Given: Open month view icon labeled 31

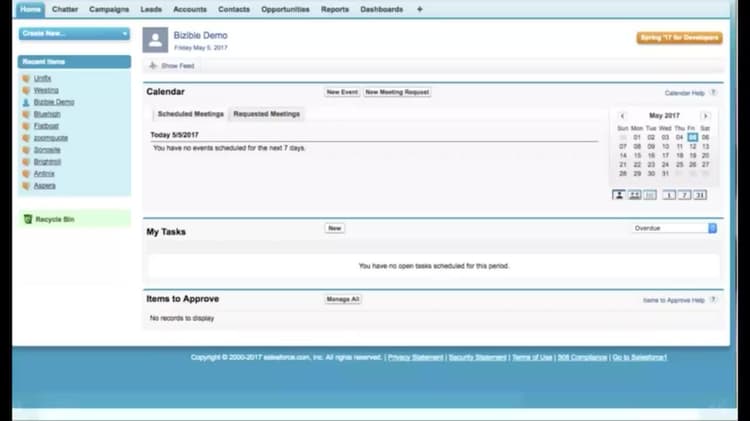Looking at the screenshot, I should pos(700,195).
